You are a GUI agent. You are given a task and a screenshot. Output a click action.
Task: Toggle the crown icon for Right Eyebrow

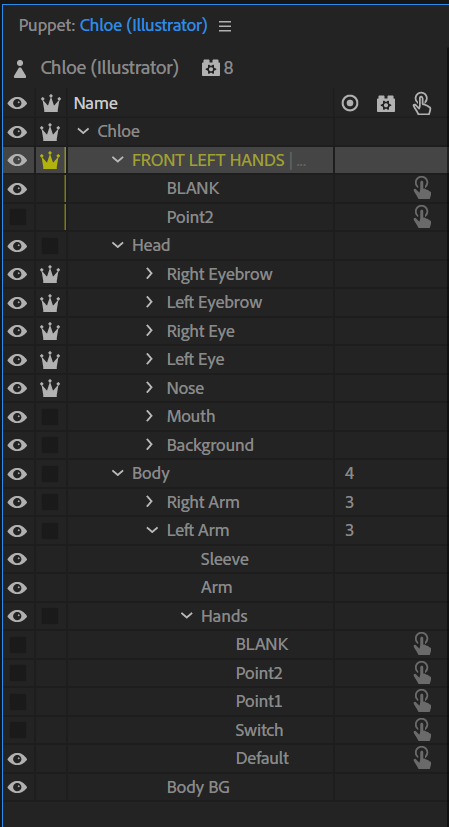[x=50, y=274]
